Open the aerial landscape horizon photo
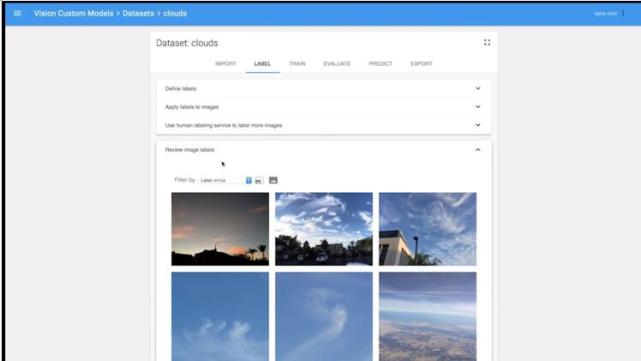The image size is (641, 361). 428,316
